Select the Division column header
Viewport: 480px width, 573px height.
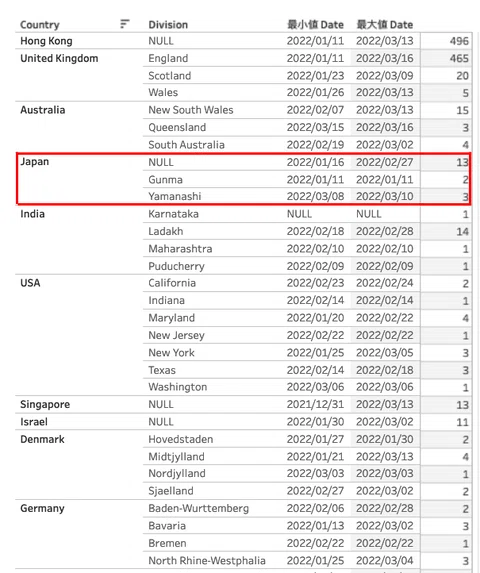click(x=168, y=25)
